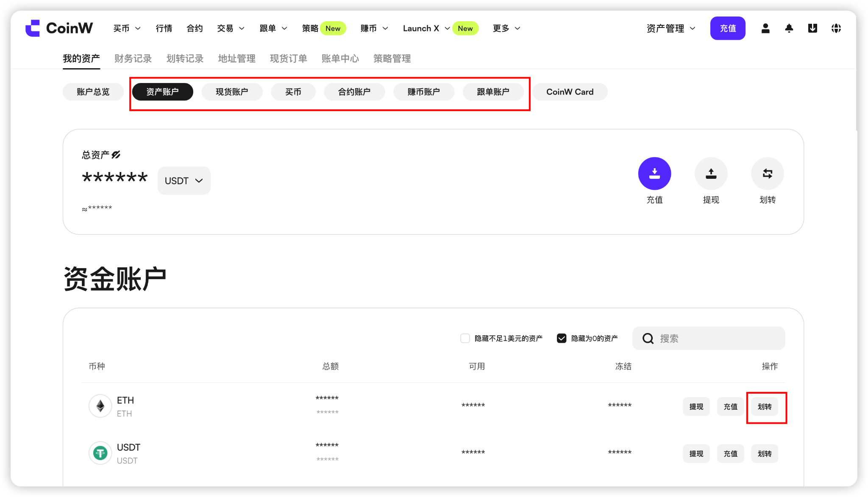Open 策略 in the top navigation
Viewport: 868px width, 497px height.
click(310, 28)
